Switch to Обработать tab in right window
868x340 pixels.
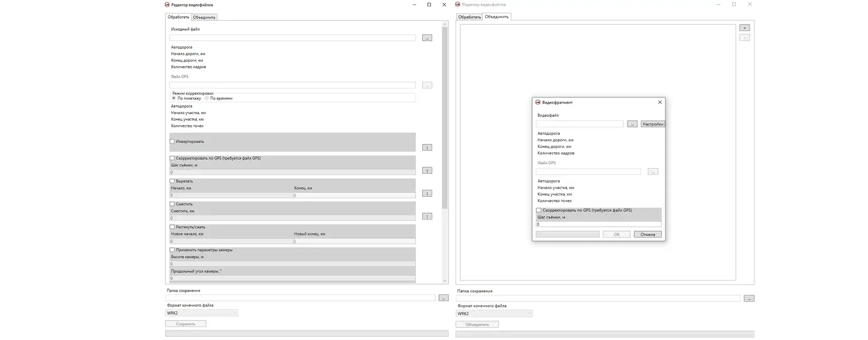(469, 17)
